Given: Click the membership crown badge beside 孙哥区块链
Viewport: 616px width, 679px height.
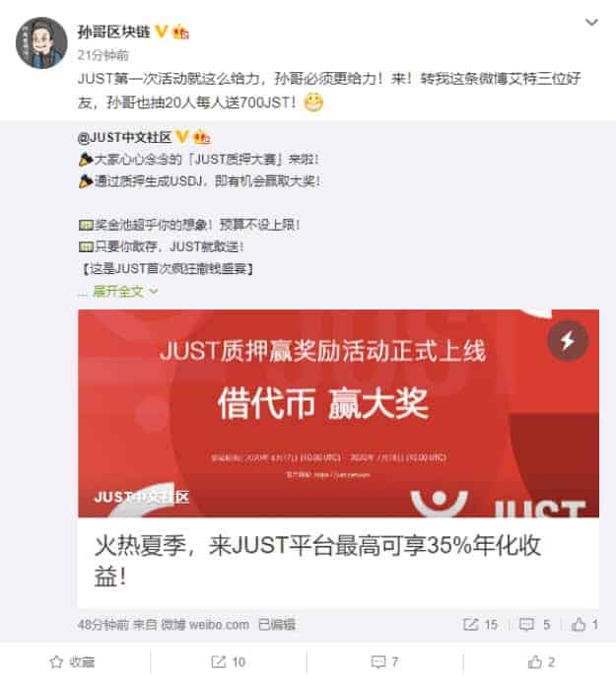Looking at the screenshot, I should 180,33.
